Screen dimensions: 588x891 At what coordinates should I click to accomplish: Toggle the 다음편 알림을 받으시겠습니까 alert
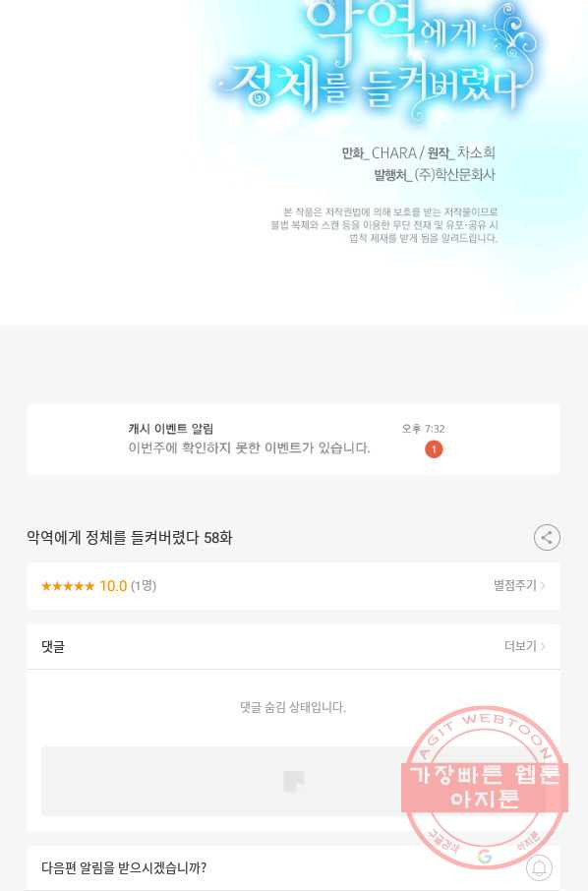293,867
